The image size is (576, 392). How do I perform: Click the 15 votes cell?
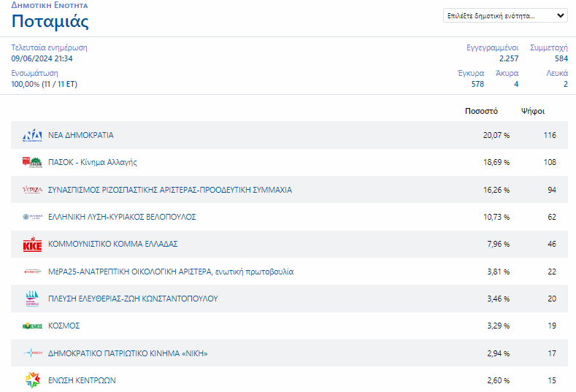click(552, 380)
